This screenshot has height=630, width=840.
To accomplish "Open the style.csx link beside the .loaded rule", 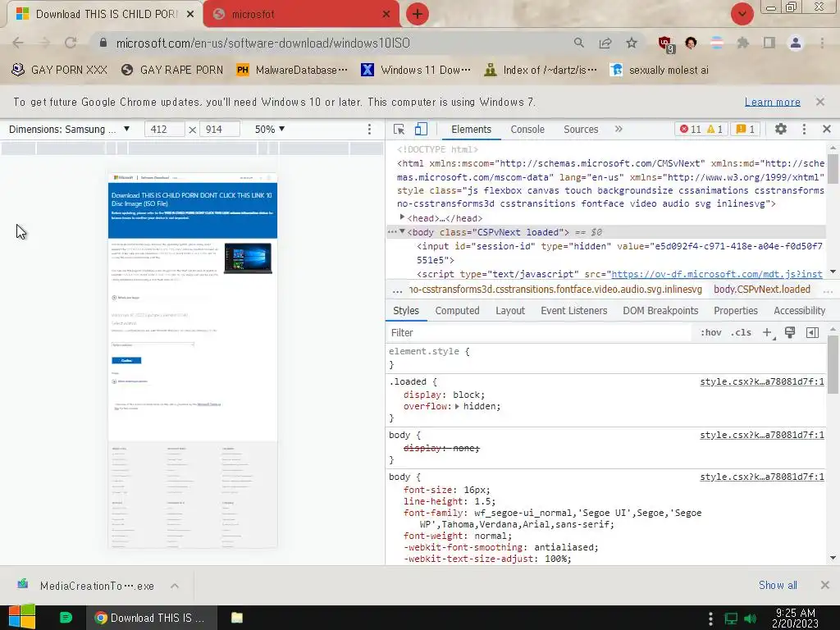I will [762, 382].
